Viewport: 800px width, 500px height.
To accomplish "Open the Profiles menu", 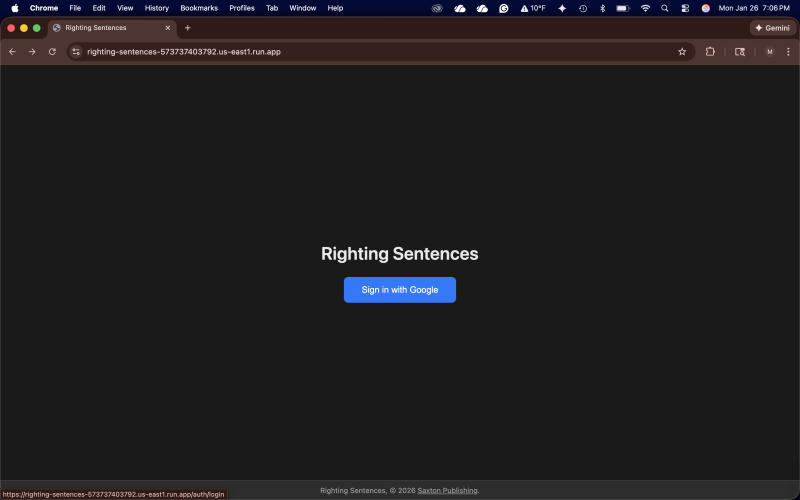I will coord(242,8).
